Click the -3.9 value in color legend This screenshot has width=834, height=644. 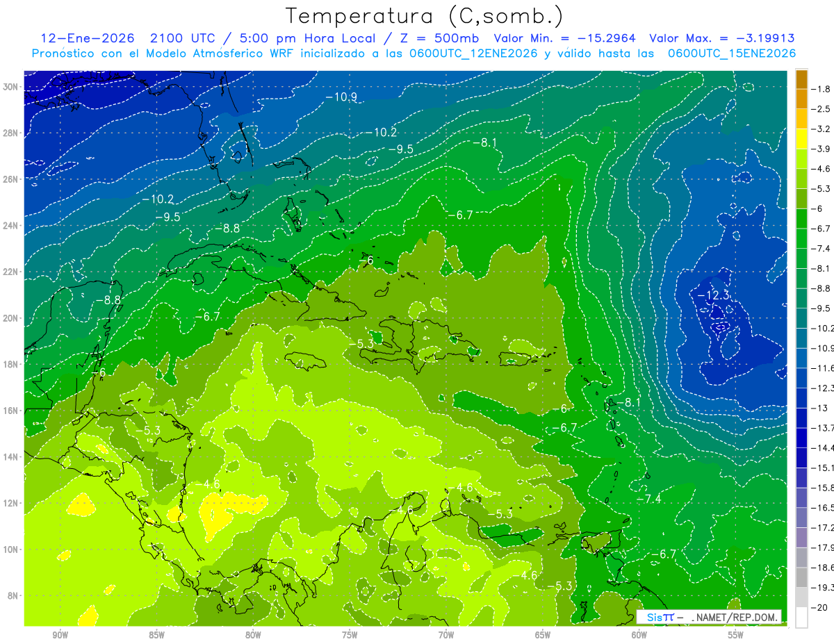pyautogui.click(x=821, y=149)
